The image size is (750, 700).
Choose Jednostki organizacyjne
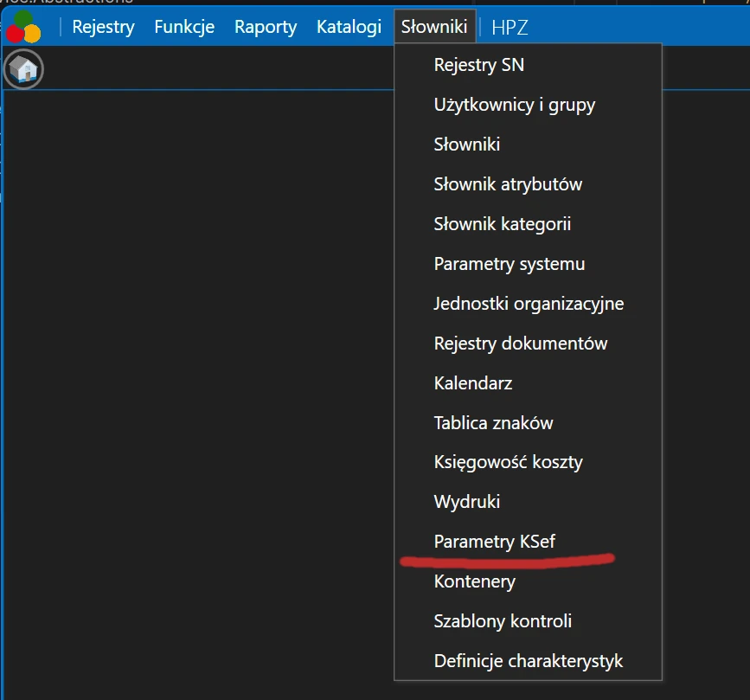coord(529,304)
